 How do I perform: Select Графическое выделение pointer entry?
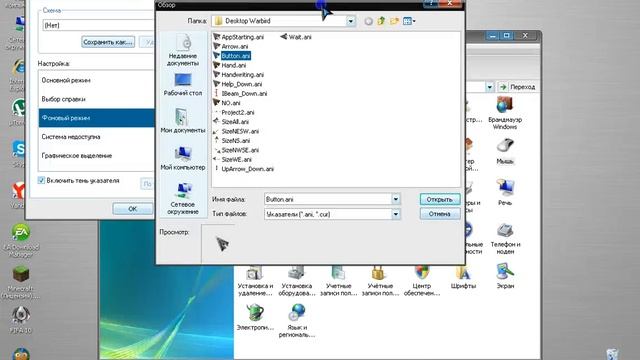coord(96,156)
